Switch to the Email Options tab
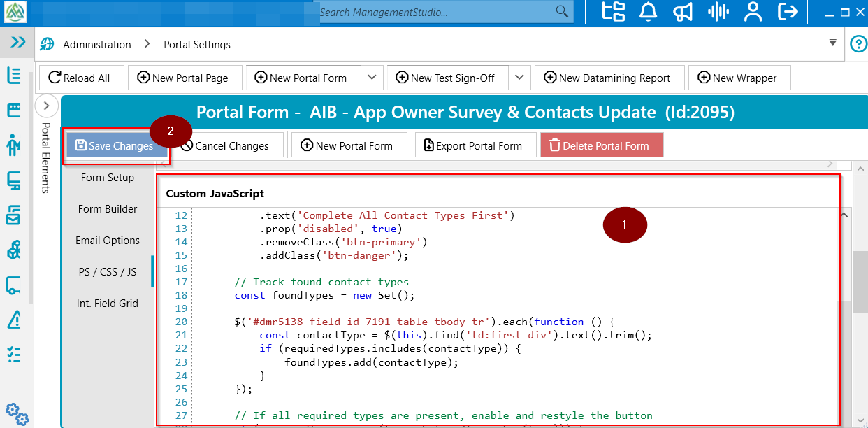Viewport: 868px width, 428px height. (x=108, y=241)
